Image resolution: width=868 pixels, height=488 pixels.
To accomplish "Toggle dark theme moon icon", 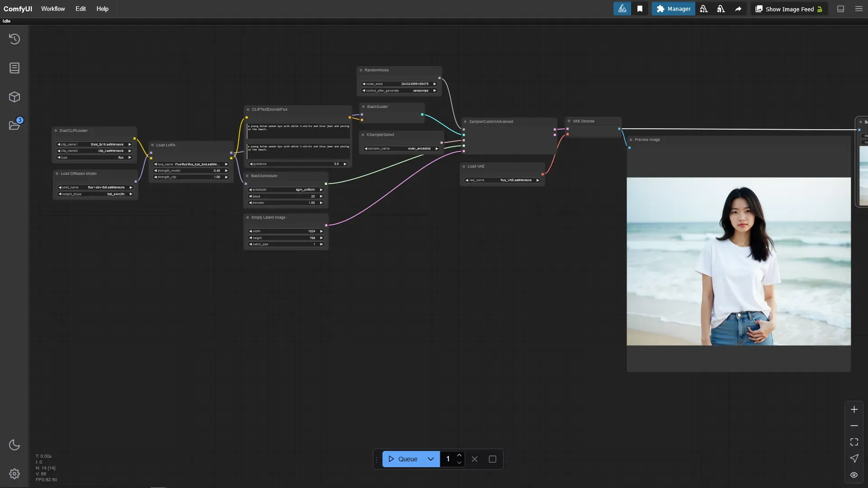I will 14,445.
